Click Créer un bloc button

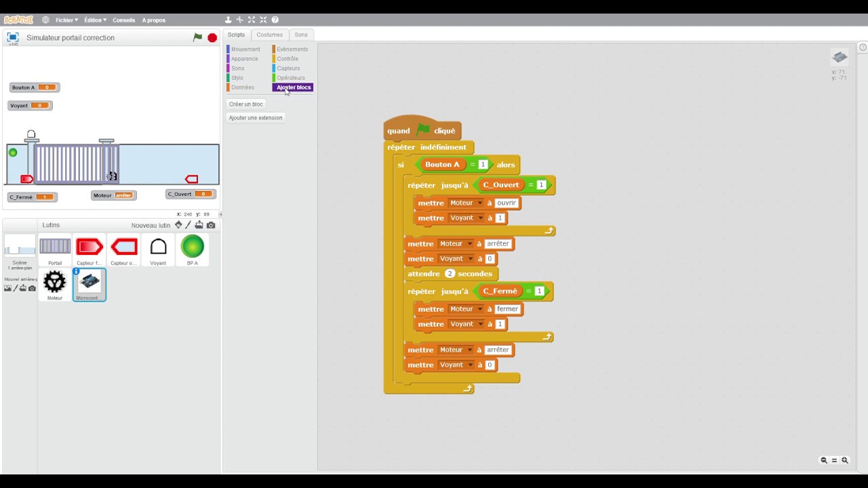[x=245, y=104]
